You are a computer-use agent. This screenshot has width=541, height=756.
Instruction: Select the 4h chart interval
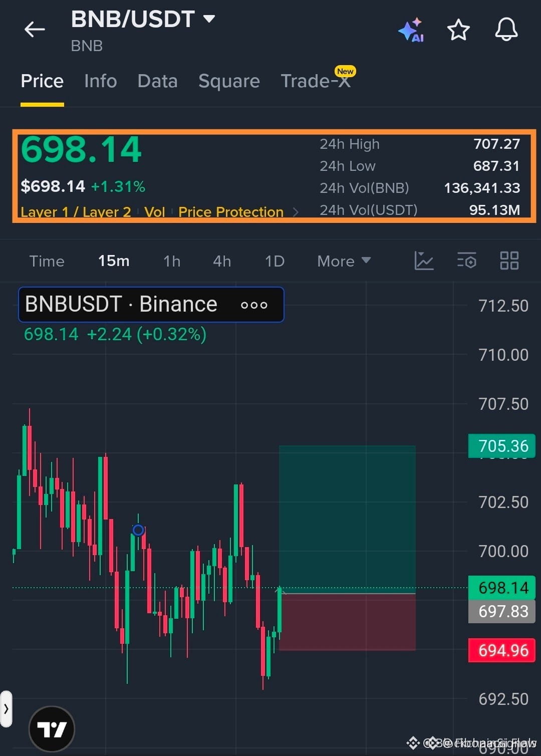pos(222,261)
